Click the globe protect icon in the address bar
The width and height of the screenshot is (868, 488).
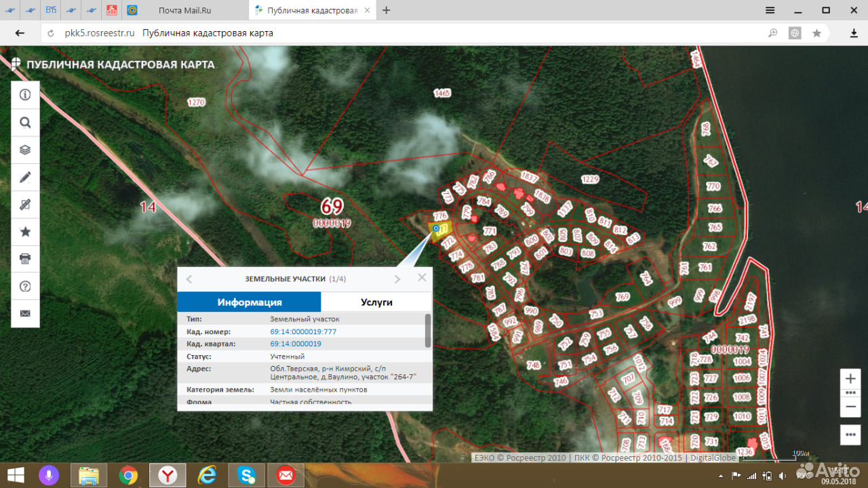tap(795, 33)
